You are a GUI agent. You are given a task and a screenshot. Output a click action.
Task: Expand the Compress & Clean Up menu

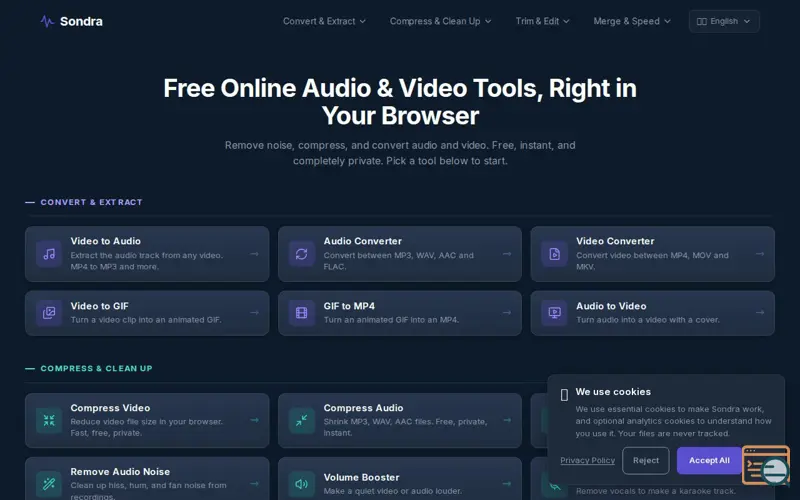(440, 21)
